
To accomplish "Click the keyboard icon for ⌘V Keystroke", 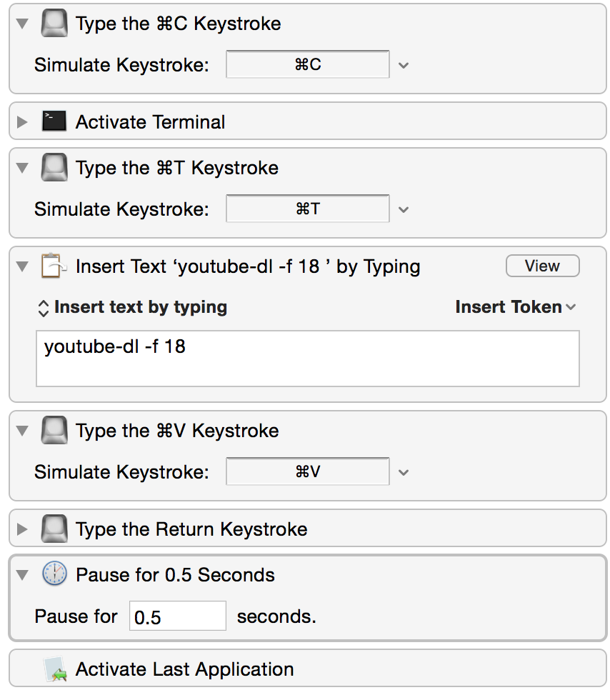I will tap(54, 430).
